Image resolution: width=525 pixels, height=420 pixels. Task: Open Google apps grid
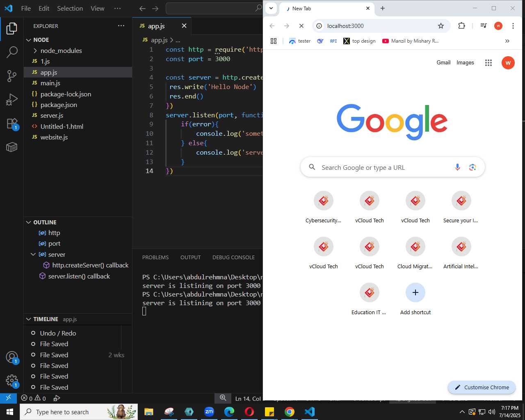(x=488, y=63)
